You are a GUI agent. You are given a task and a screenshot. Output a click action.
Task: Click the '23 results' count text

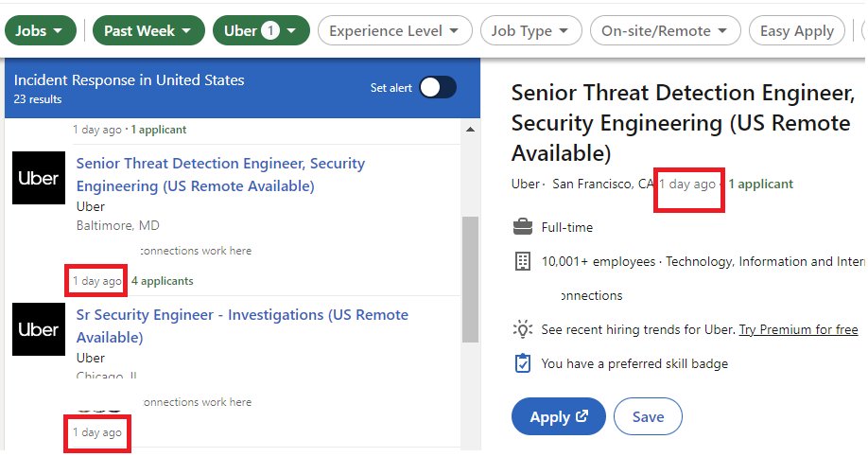(38, 99)
